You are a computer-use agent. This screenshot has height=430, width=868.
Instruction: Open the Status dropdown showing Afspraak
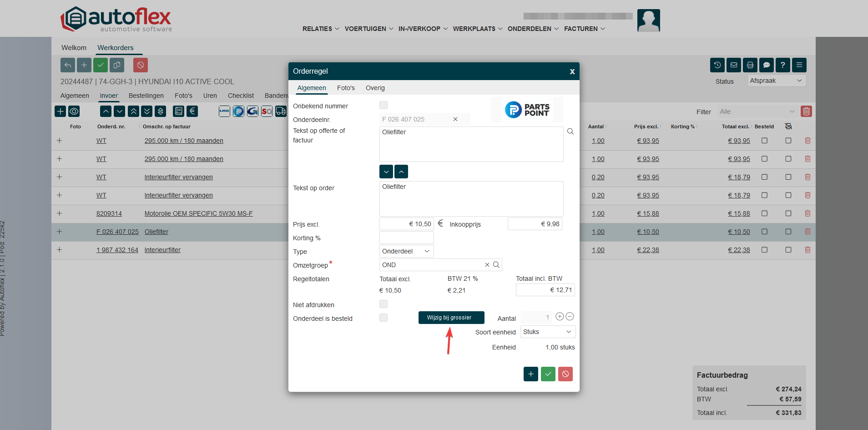coord(776,81)
